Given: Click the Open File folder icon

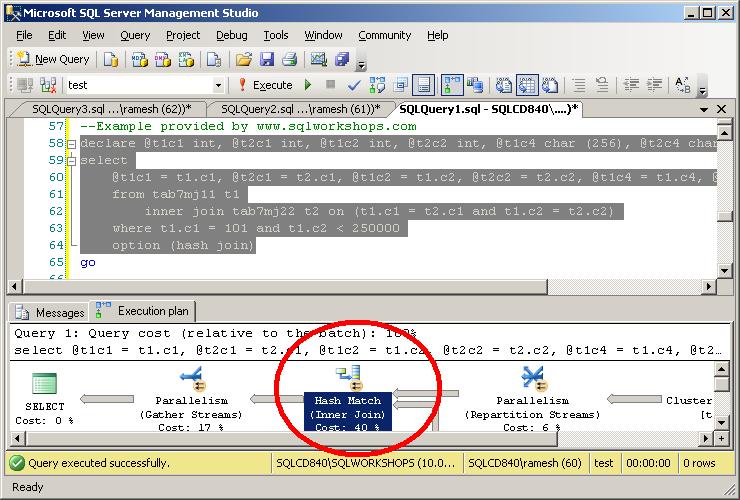Looking at the screenshot, I should (244, 59).
